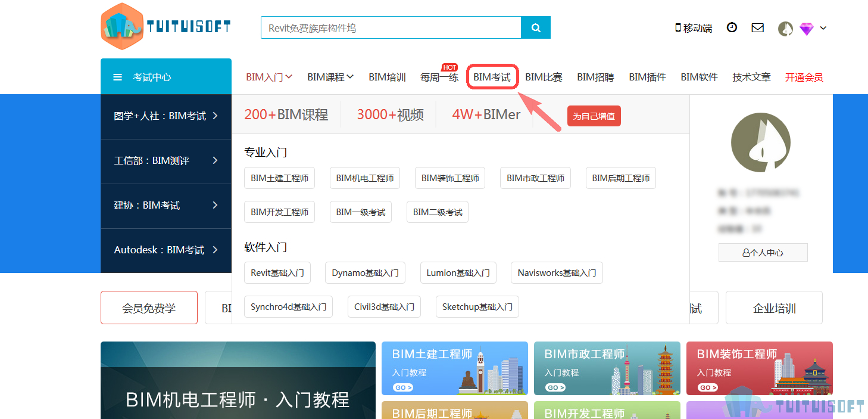Select the Revit基础入门 tag
The image size is (868, 419).
[277, 273]
